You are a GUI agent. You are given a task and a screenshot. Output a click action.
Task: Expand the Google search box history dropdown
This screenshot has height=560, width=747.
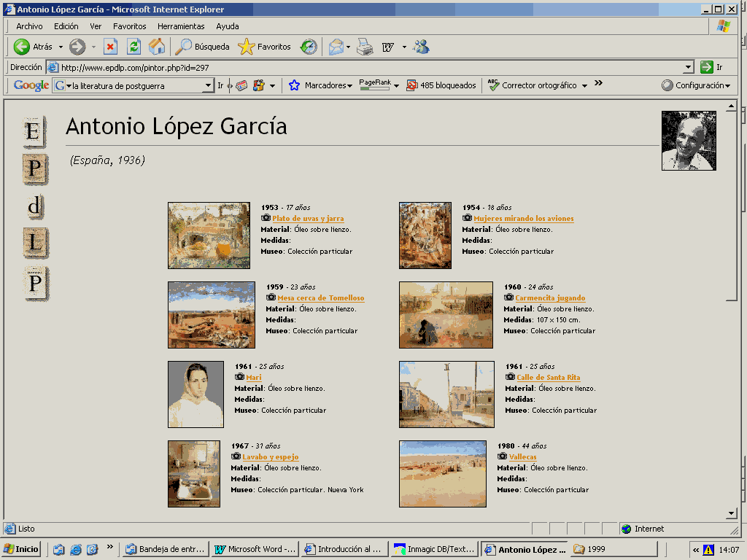tap(208, 86)
